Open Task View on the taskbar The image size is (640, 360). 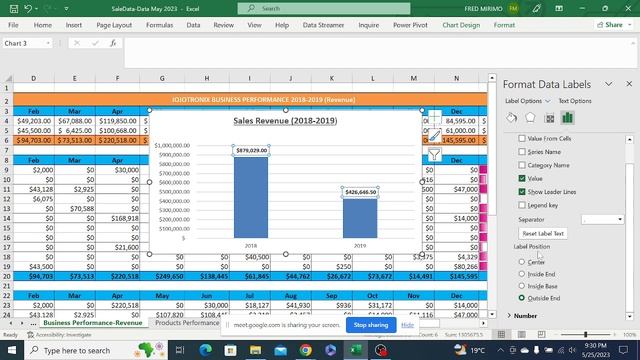pyautogui.click(x=180, y=350)
